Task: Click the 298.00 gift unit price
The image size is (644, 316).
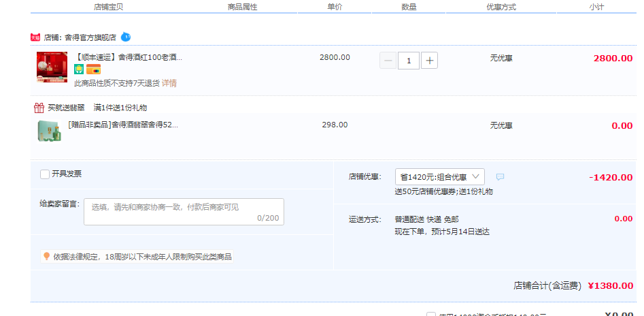Action: 335,125
